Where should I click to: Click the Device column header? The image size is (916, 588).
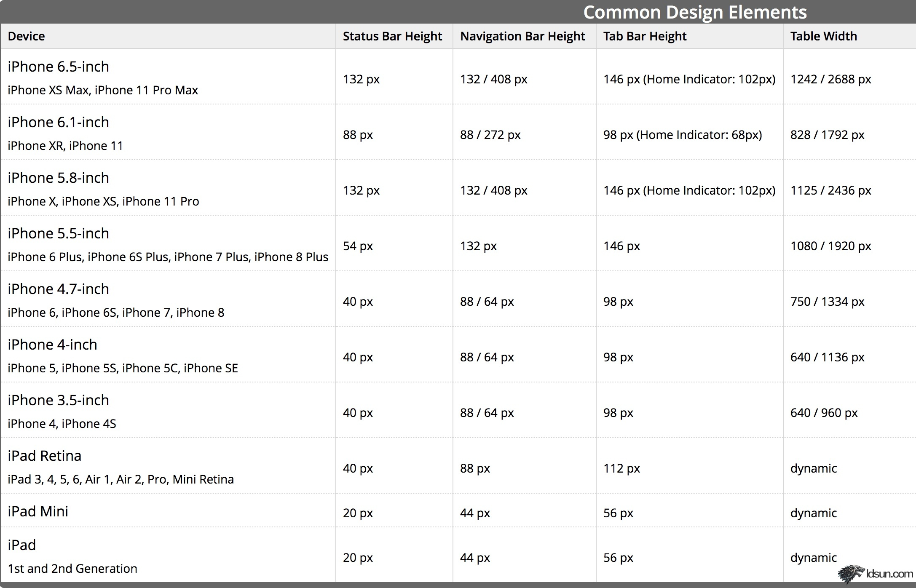pos(26,36)
